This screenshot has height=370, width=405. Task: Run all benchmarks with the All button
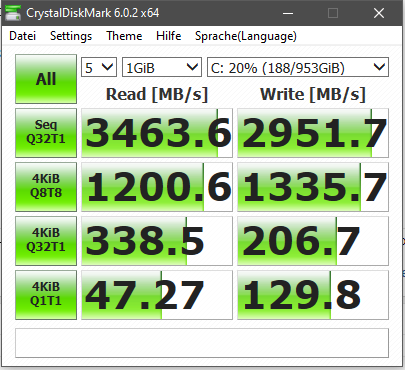tap(46, 79)
